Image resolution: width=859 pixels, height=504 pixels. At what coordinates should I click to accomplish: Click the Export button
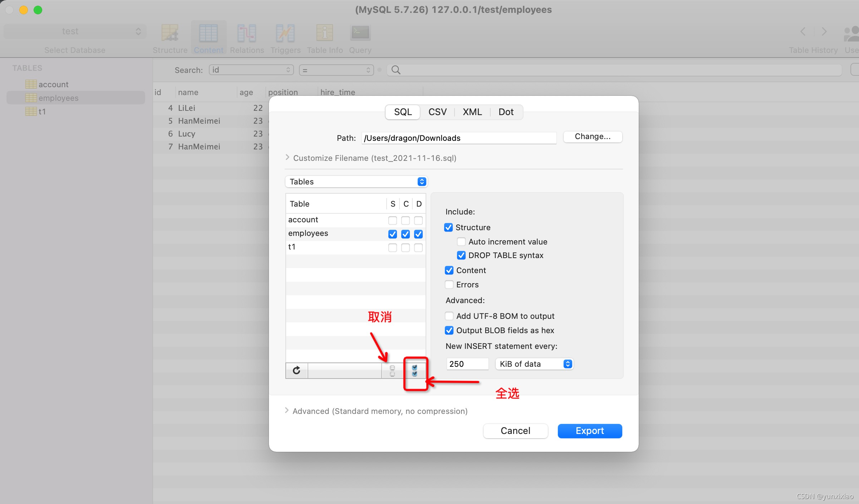(589, 431)
